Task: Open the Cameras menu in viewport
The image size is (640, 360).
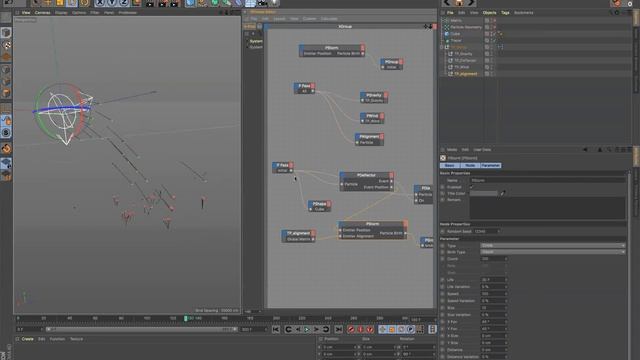Action: coord(42,13)
